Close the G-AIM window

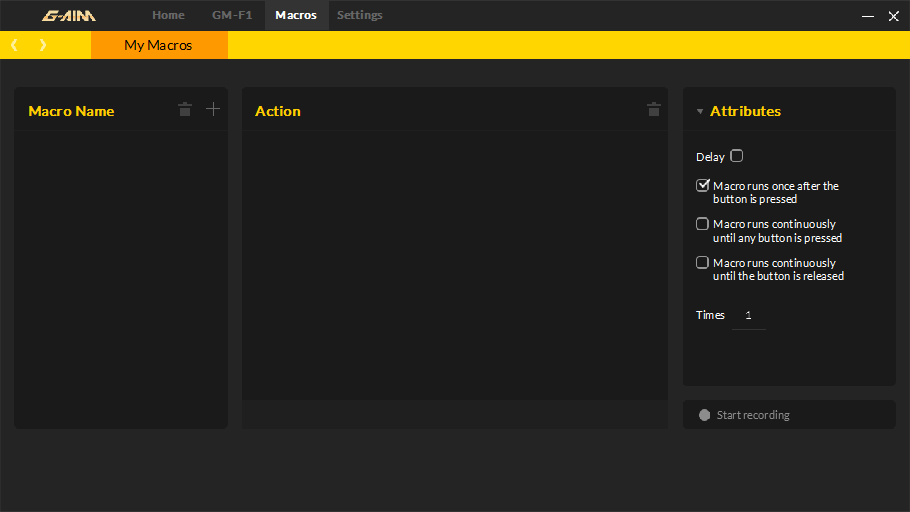pos(894,16)
